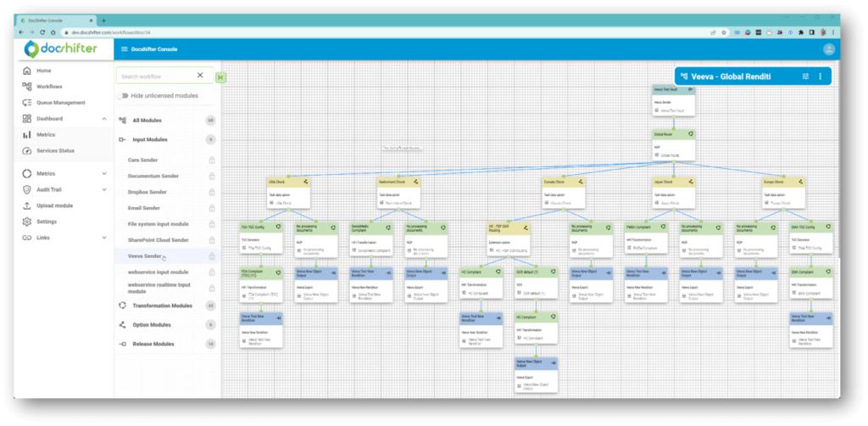
Task: Clear the workflow search with X
Action: (x=200, y=76)
